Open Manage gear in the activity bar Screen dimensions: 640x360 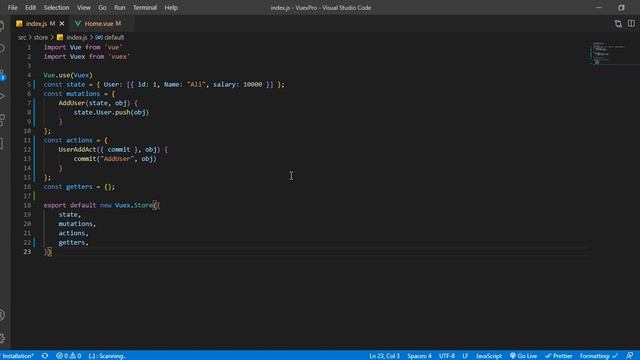[x=2, y=338]
